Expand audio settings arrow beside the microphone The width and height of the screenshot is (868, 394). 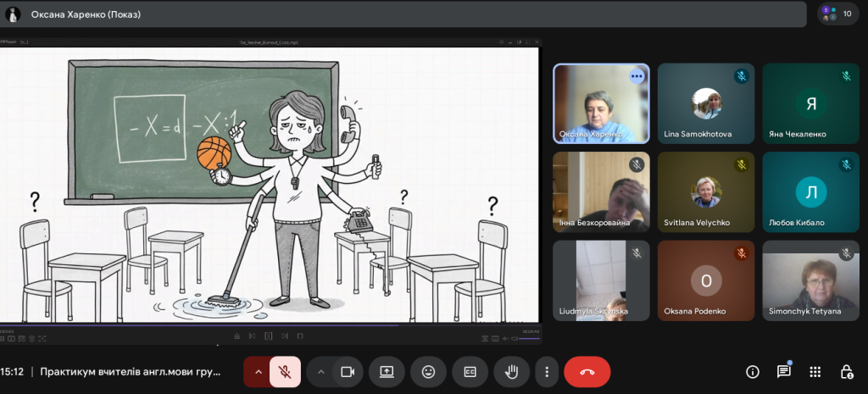[x=258, y=371]
